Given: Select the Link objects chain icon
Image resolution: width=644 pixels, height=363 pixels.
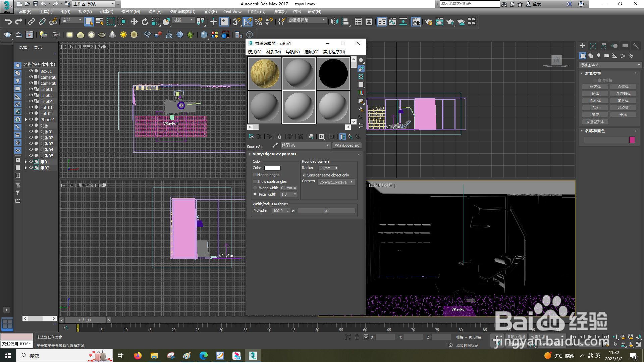Looking at the screenshot, I should click(32, 22).
